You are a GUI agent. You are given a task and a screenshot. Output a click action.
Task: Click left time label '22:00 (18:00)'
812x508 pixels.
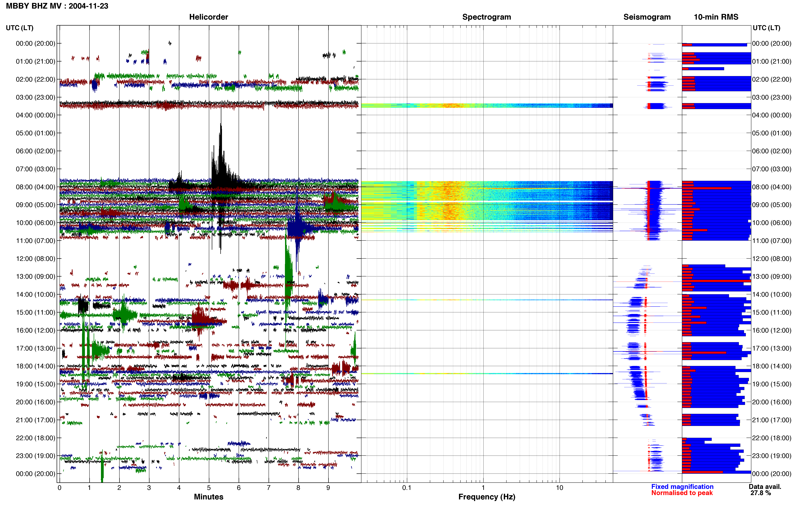pyautogui.click(x=36, y=438)
